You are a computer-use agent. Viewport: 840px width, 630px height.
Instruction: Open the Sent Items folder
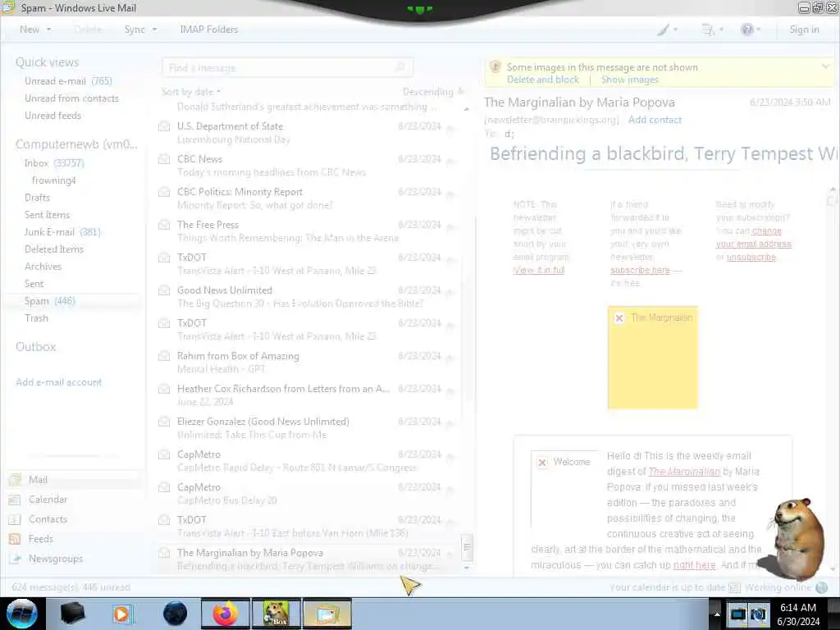pos(47,214)
